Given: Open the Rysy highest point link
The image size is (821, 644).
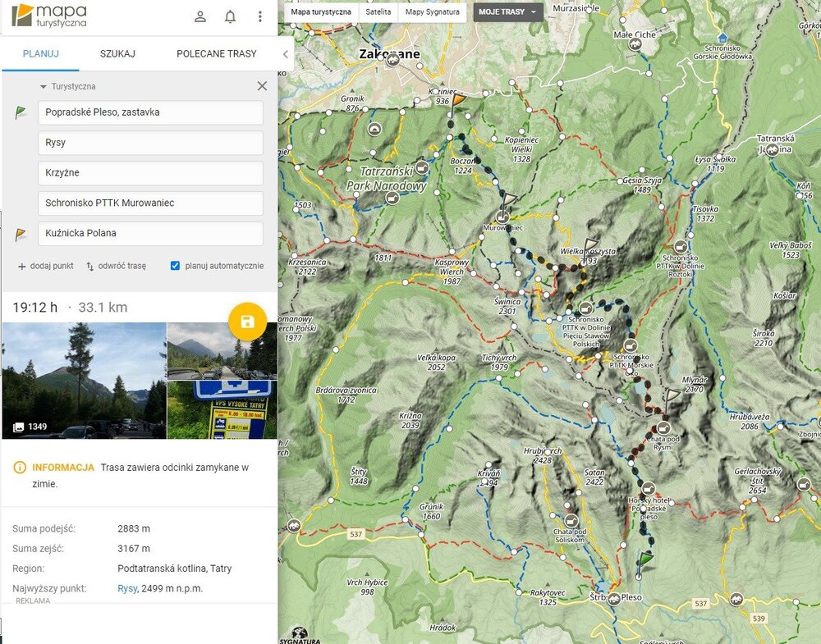Looking at the screenshot, I should [x=126, y=588].
